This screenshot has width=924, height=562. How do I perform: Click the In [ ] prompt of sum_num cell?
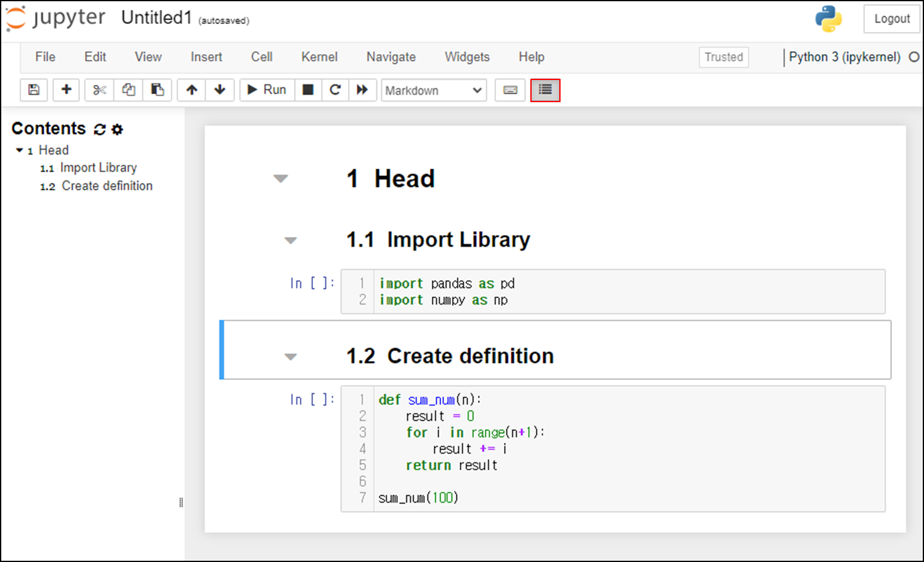coord(312,399)
